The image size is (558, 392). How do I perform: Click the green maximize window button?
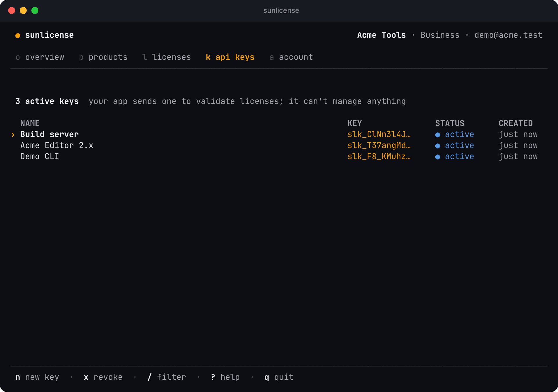point(35,10)
